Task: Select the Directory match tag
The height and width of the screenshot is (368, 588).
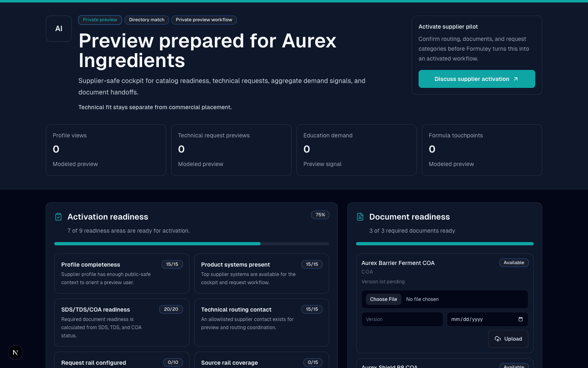Action: point(147,20)
